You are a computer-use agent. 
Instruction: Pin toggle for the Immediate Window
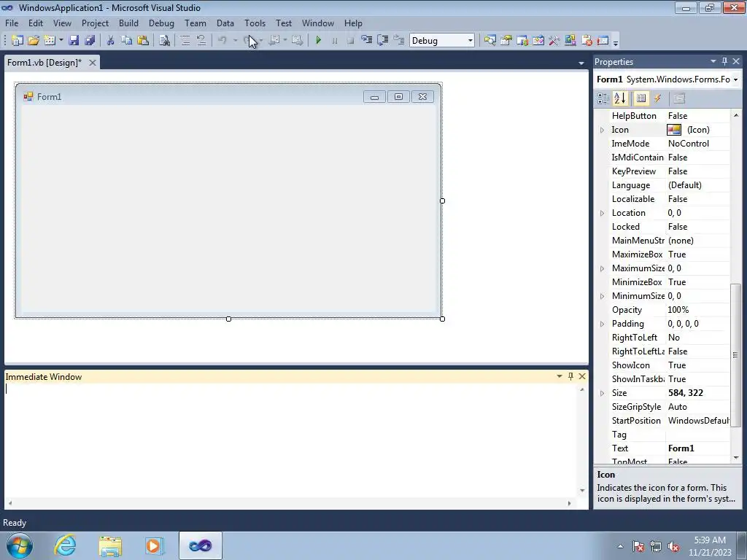570,376
